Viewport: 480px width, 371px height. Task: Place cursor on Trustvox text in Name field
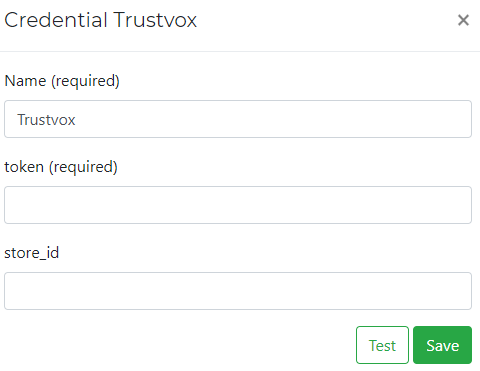pos(46,120)
